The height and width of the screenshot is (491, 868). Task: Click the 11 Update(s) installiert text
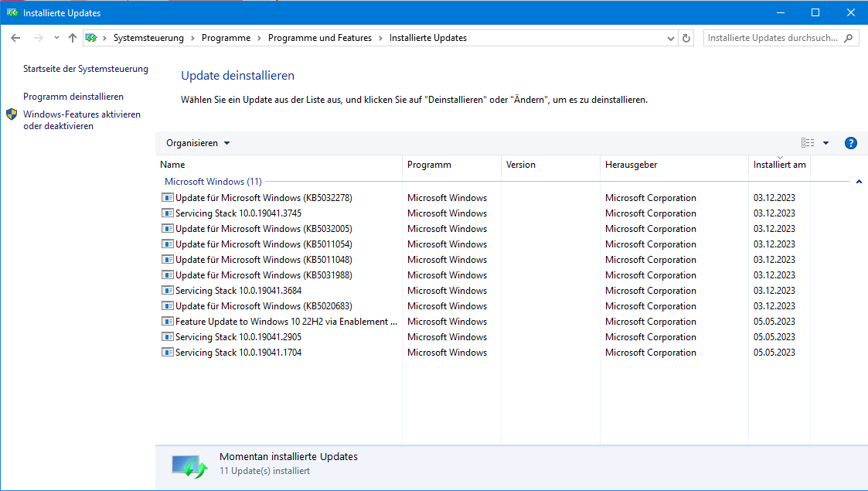tap(264, 471)
